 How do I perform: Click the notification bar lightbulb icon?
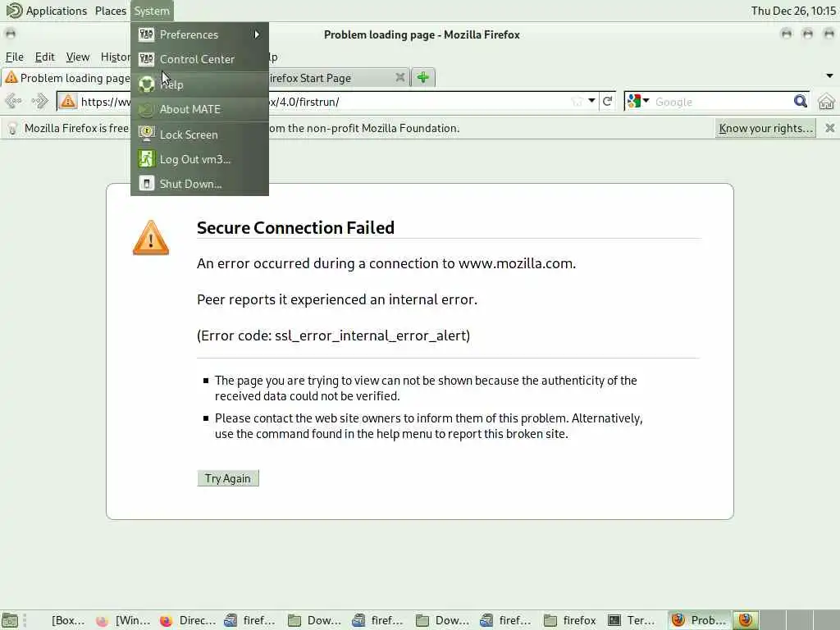11,129
